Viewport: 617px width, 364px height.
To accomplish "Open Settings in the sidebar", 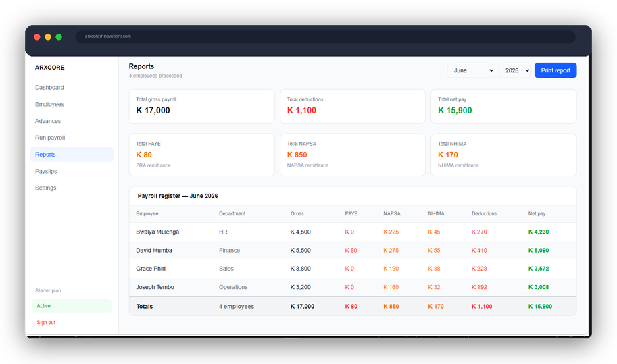I will coord(46,188).
